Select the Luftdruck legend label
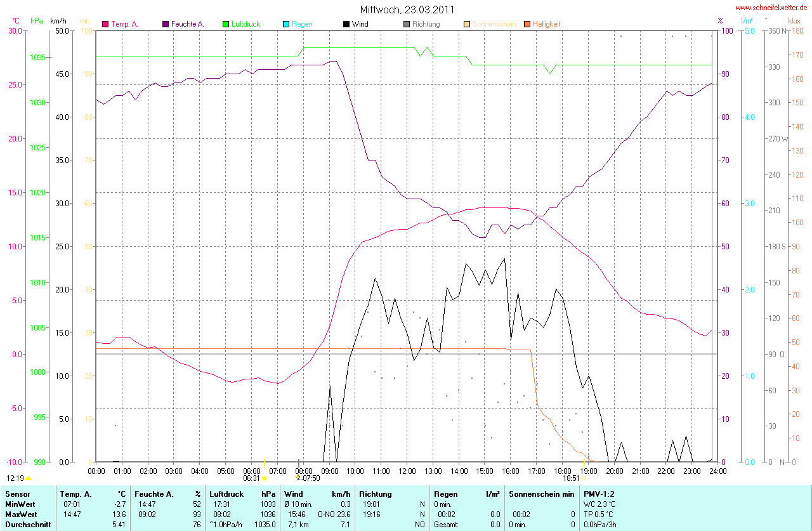Viewport: 812px width, 531px height. coord(246,24)
